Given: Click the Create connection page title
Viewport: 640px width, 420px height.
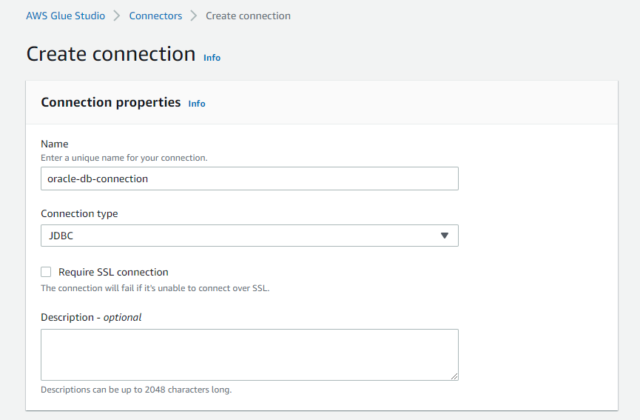Looking at the screenshot, I should click(x=111, y=54).
